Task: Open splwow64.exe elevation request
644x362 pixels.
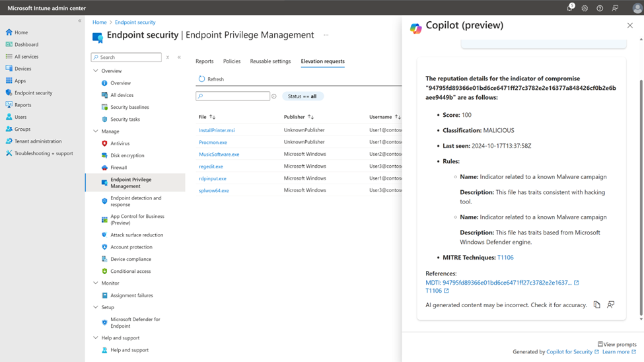Action: [213, 191]
